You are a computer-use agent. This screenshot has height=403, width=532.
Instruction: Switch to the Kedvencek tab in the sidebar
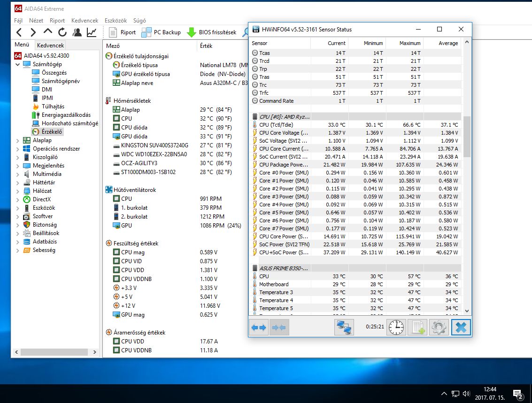[50, 46]
